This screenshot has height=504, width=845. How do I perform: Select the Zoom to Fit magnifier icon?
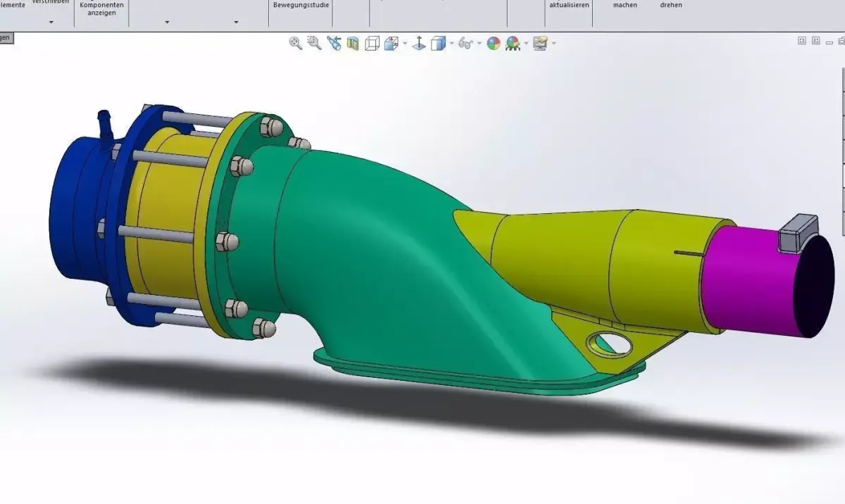294,44
